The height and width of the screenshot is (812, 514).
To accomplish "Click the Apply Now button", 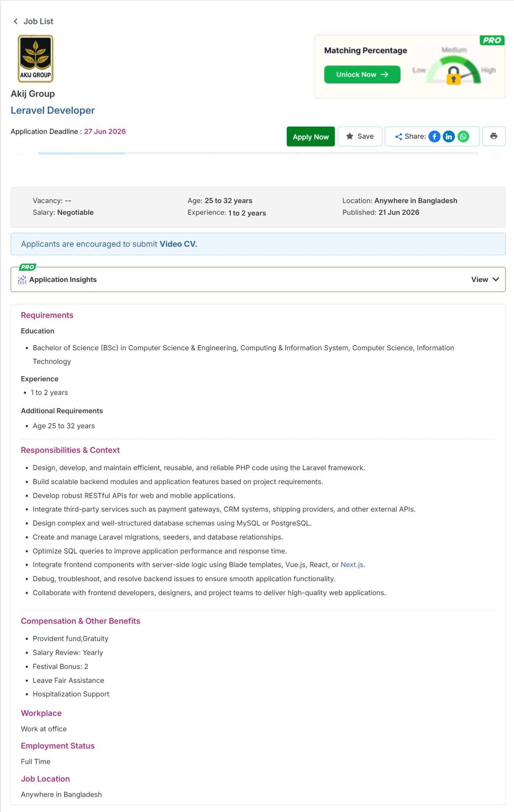I will 311,137.
